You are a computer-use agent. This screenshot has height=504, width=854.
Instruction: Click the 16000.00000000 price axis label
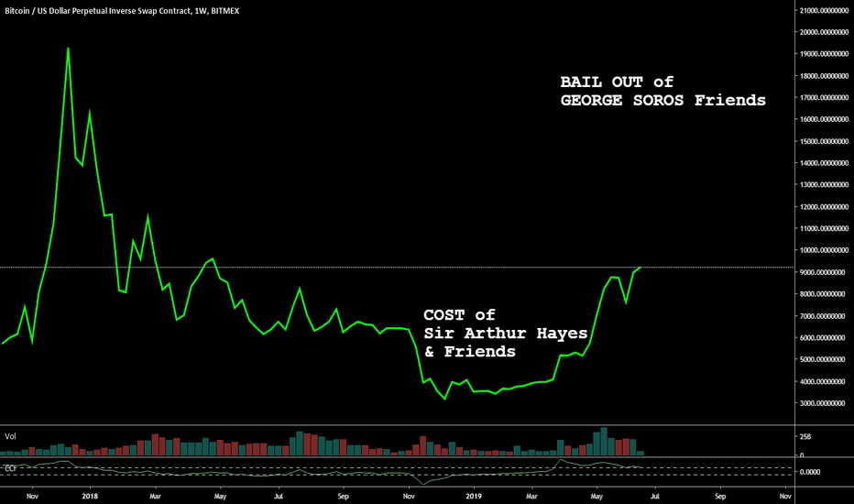pyautogui.click(x=824, y=119)
